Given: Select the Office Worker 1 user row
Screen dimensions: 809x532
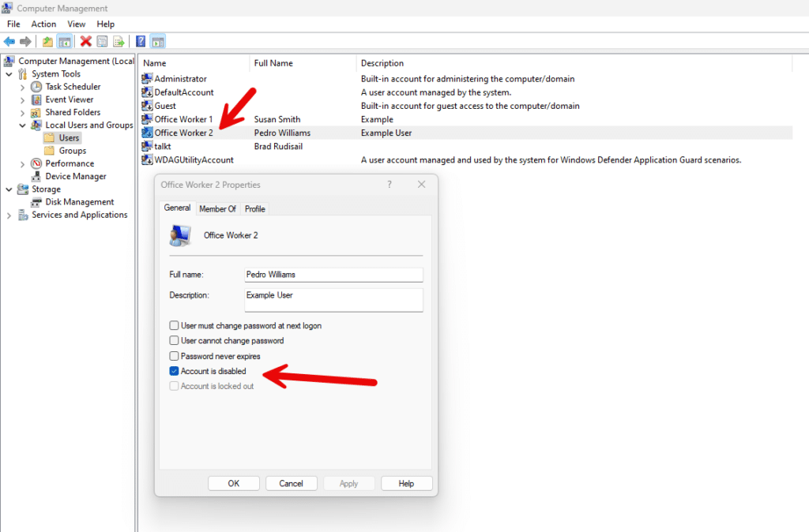Looking at the screenshot, I should pyautogui.click(x=466, y=119).
